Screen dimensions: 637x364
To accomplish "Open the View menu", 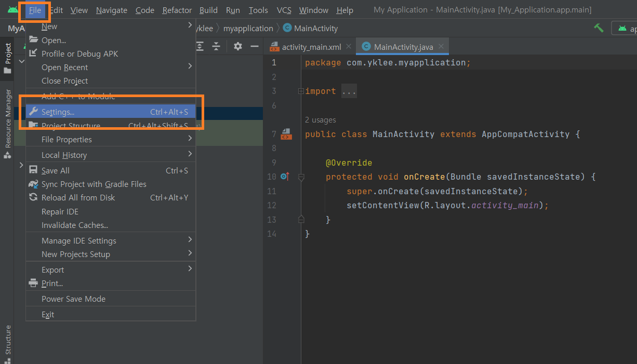I will click(x=79, y=10).
